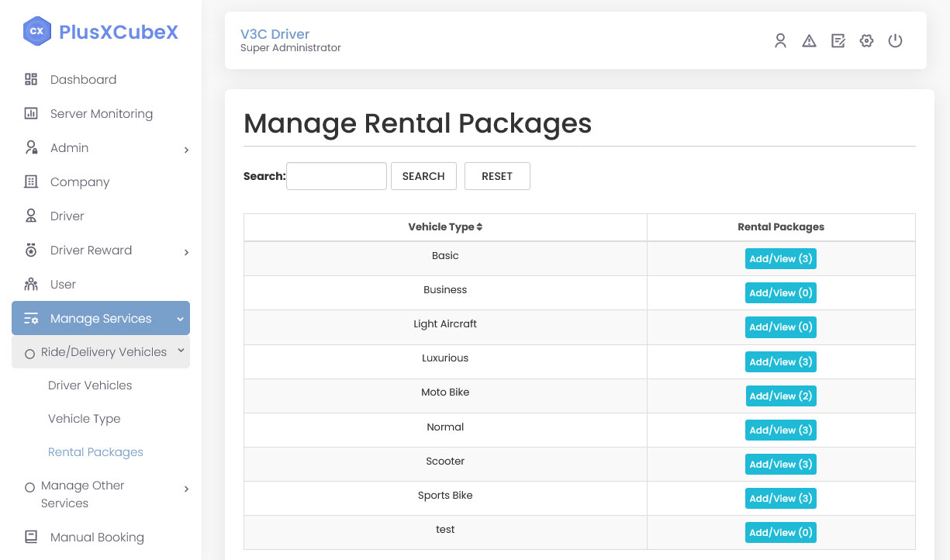Select the 'Scooter' vehicle type cell
The width and height of the screenshot is (950, 560).
point(445,464)
